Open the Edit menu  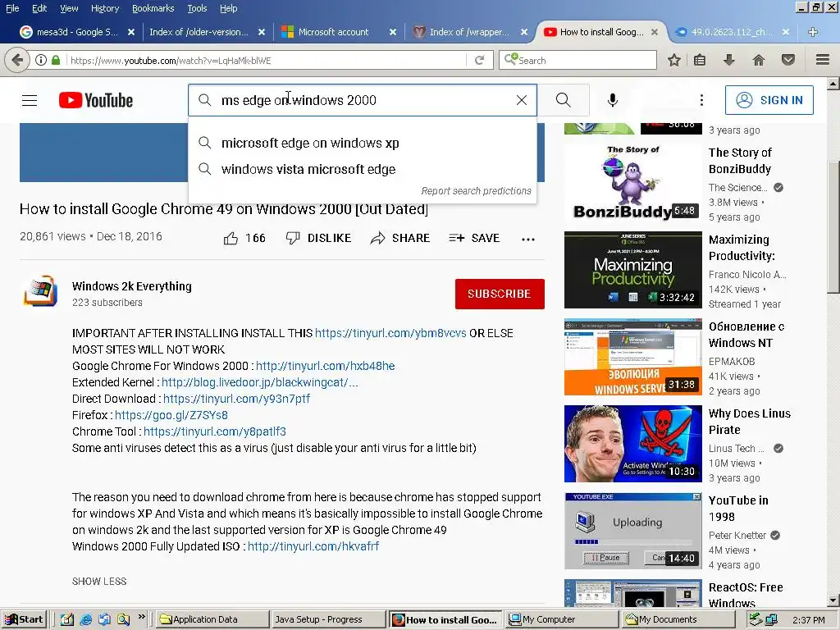[x=39, y=8]
